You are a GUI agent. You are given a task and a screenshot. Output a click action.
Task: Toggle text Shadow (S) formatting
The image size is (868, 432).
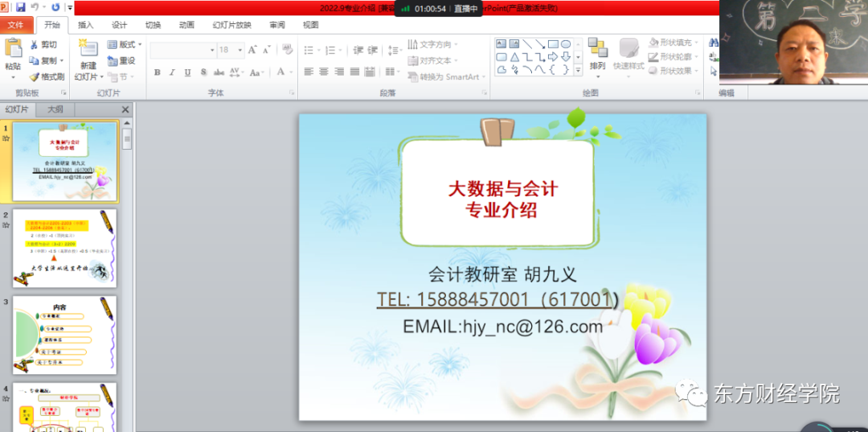click(x=203, y=72)
